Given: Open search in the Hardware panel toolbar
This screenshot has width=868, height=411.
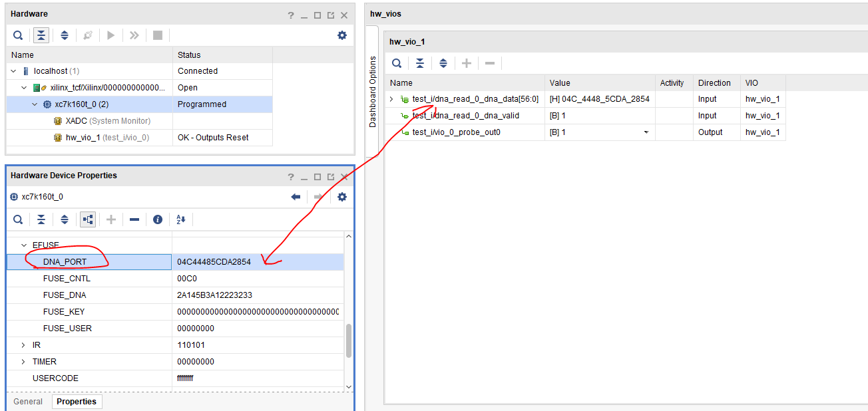Looking at the screenshot, I should (18, 35).
